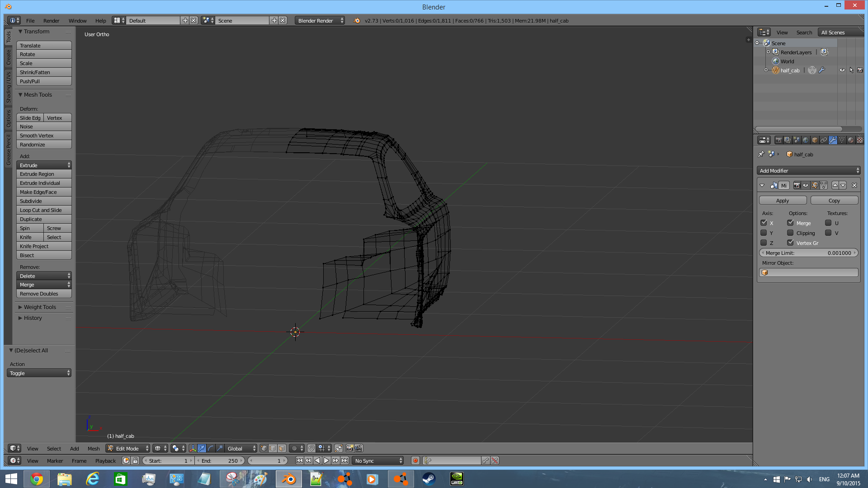Open the Blender Render engine dropdown
The width and height of the screenshot is (868, 488).
pyautogui.click(x=320, y=20)
